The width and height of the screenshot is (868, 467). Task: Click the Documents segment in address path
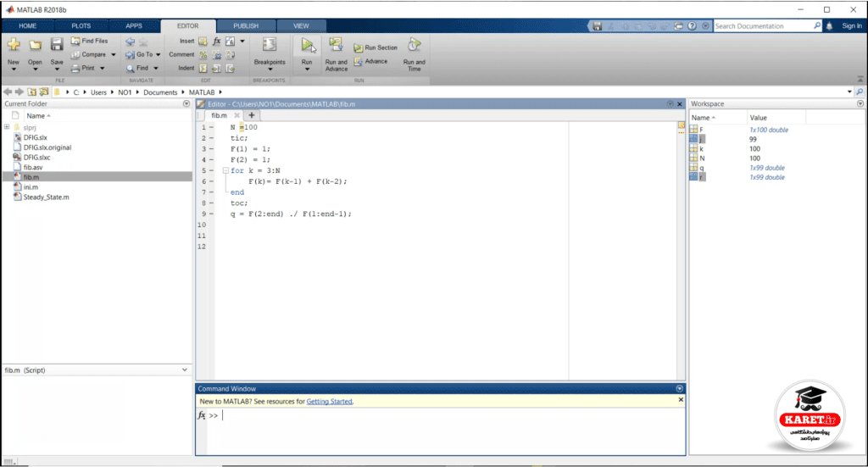[x=160, y=92]
